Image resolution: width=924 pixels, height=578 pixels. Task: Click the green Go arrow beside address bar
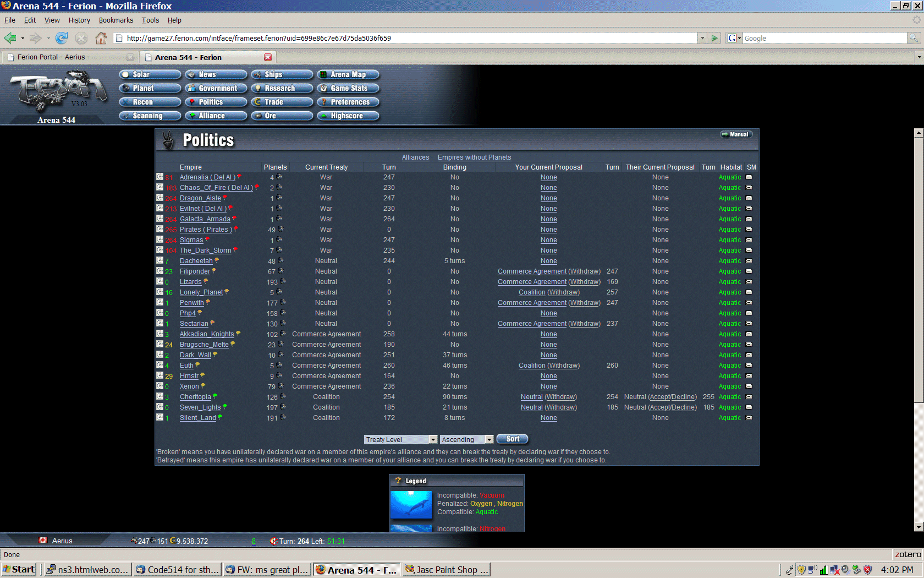714,38
